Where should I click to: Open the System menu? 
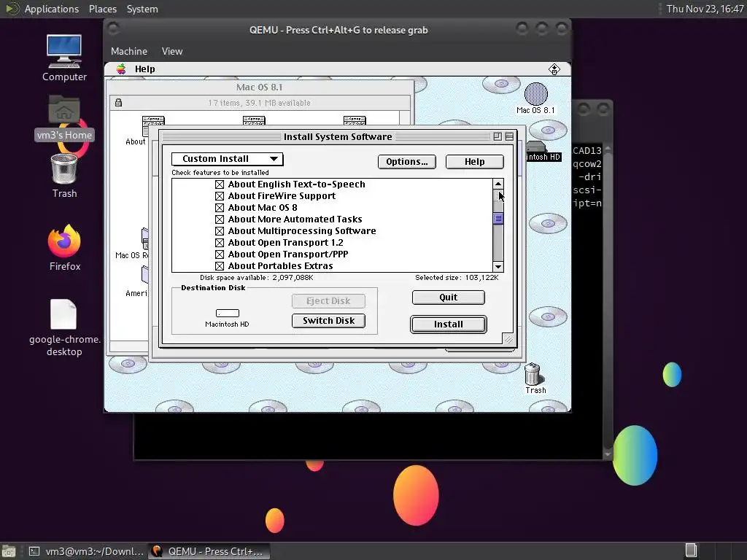tap(142, 9)
